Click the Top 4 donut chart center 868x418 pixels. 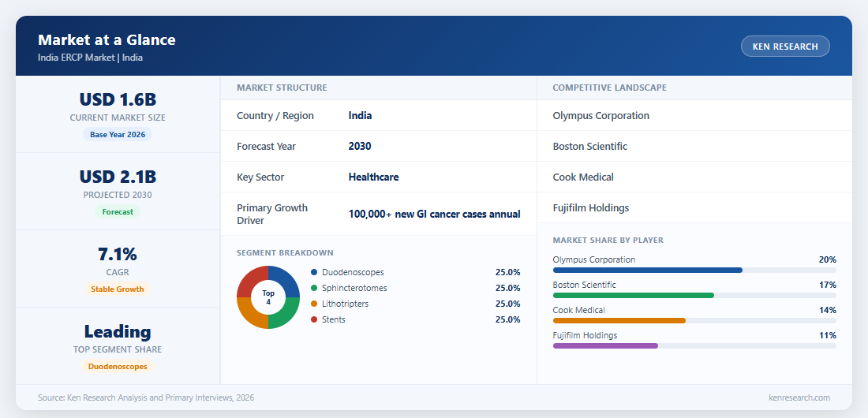(x=268, y=297)
